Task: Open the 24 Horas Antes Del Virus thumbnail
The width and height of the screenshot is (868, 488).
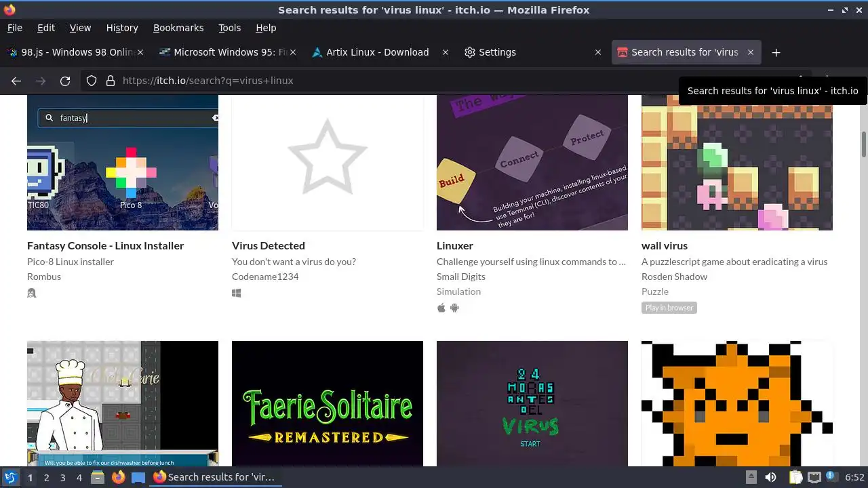Action: click(x=532, y=403)
